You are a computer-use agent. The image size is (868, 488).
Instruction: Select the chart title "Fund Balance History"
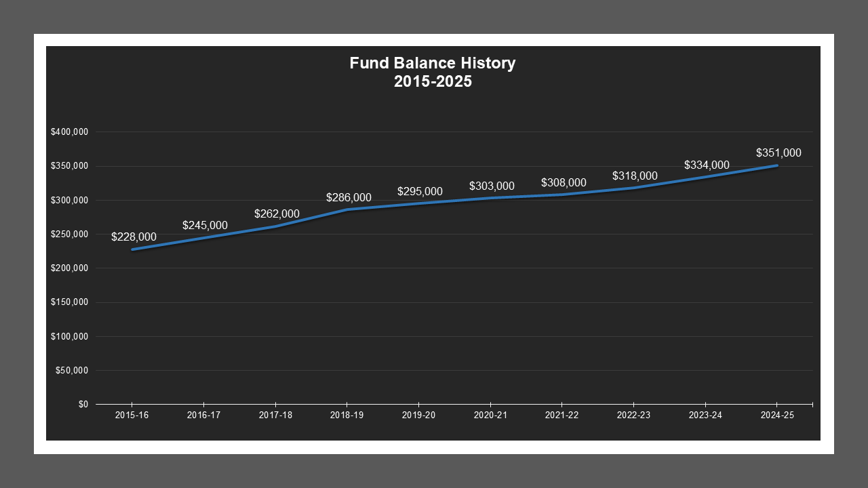pyautogui.click(x=433, y=63)
